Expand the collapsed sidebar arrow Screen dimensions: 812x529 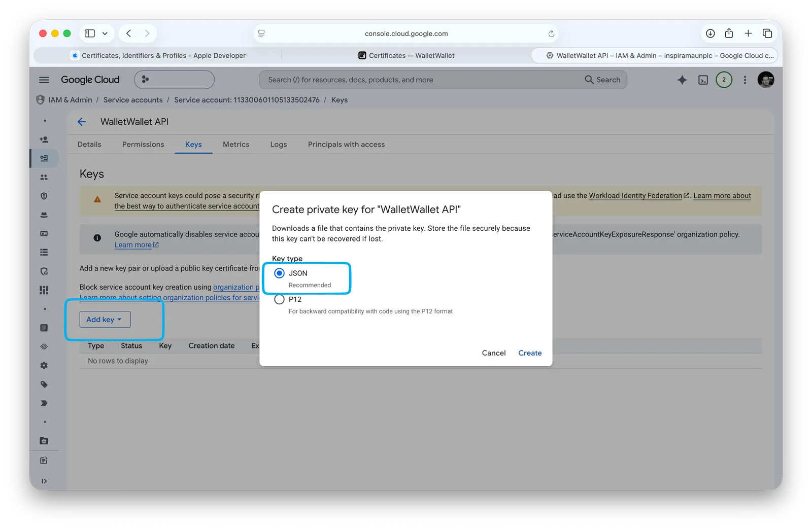coord(44,481)
